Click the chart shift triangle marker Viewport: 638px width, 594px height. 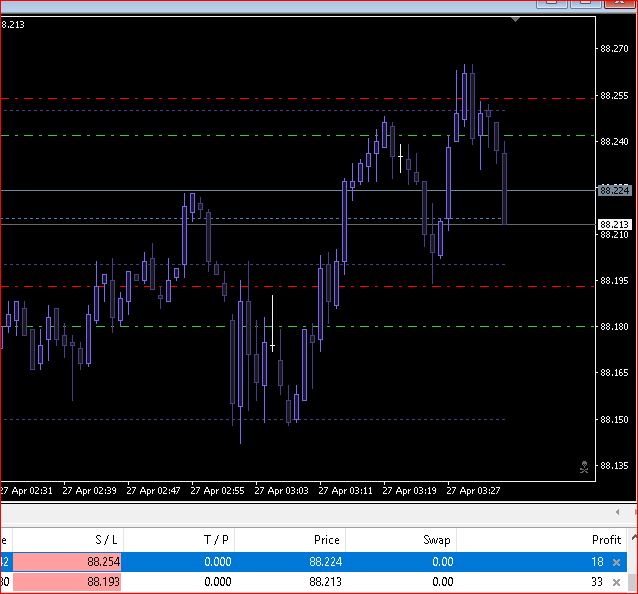tap(515, 19)
